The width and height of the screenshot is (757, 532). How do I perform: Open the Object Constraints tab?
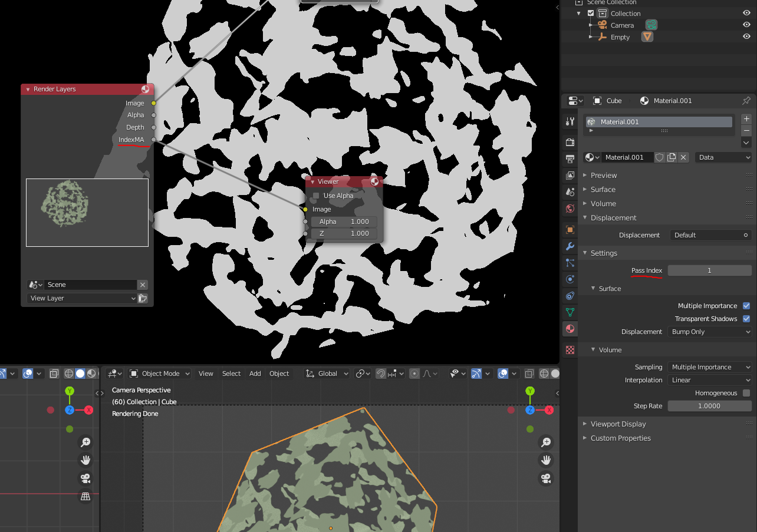point(570,296)
